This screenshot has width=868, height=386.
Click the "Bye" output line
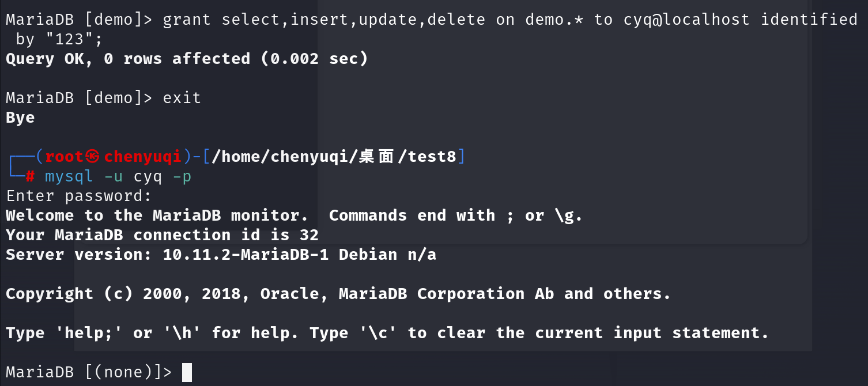click(20, 118)
